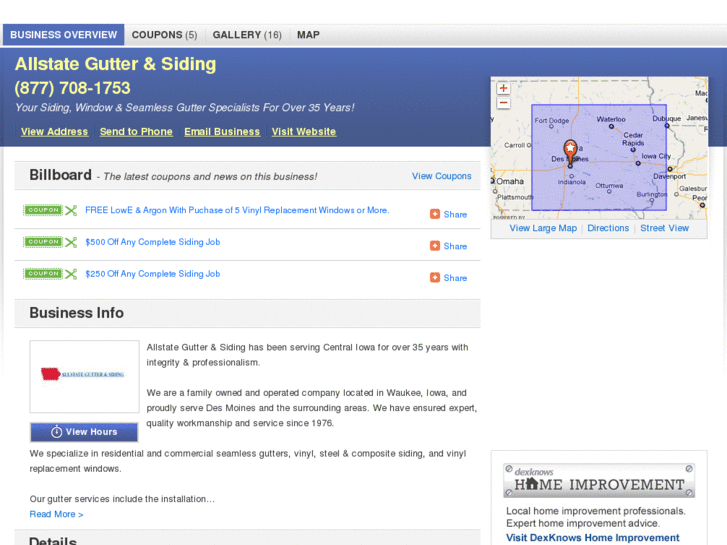727x545 pixels.
Task: Expand the description with Read More
Action: coord(56,514)
